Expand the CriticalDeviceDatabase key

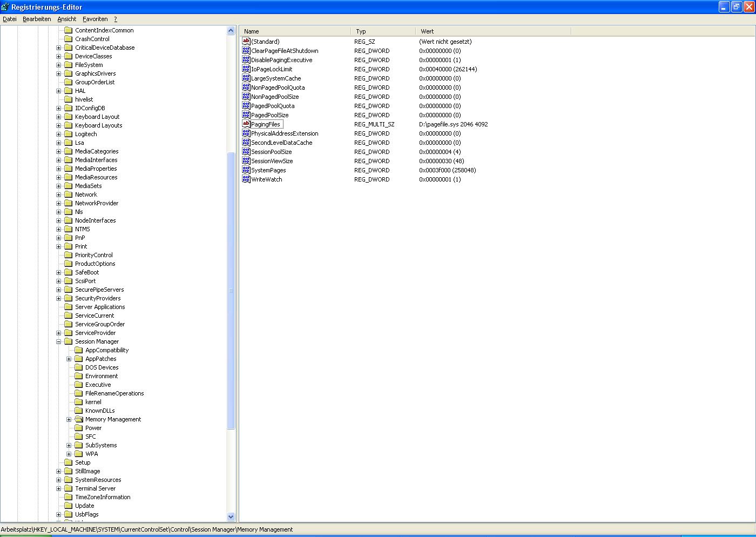click(x=59, y=48)
